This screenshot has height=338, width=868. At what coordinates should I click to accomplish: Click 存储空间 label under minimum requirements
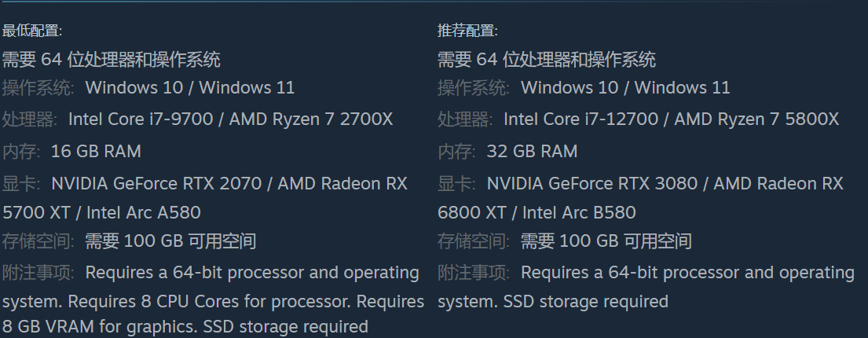pyautogui.click(x=38, y=241)
